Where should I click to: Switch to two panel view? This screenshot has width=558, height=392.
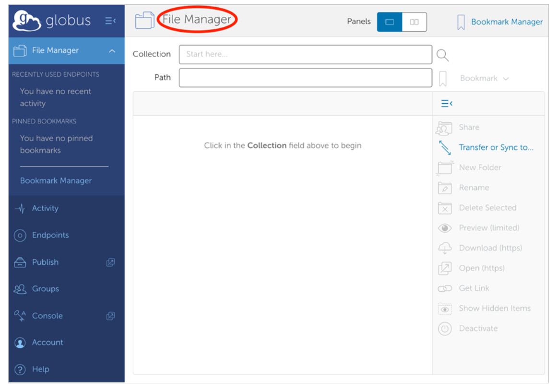tap(414, 22)
